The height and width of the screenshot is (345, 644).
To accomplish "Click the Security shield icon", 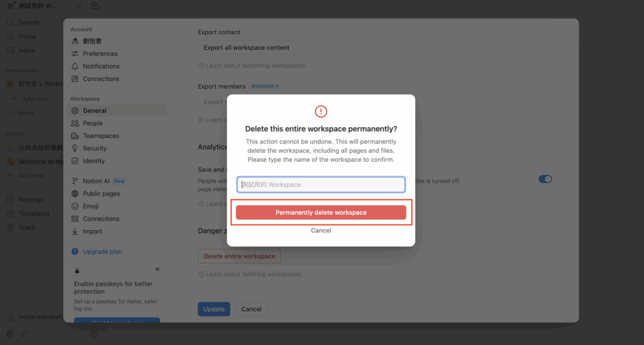I will click(75, 149).
